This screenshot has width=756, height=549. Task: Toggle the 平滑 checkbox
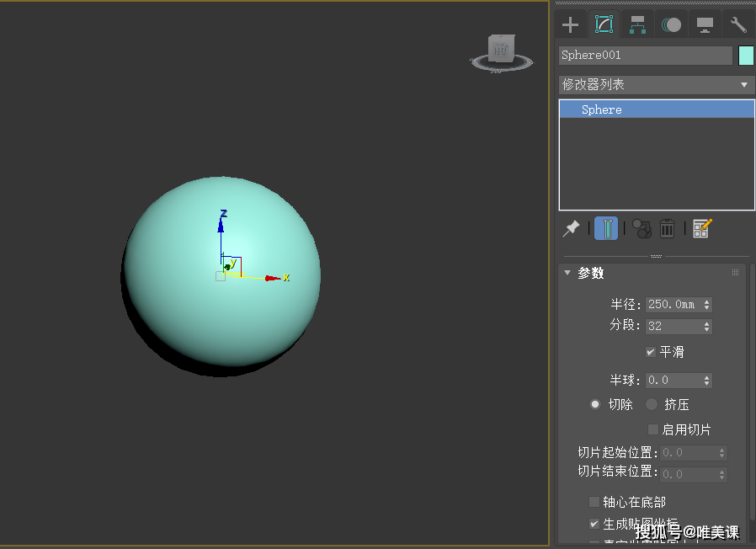point(651,352)
